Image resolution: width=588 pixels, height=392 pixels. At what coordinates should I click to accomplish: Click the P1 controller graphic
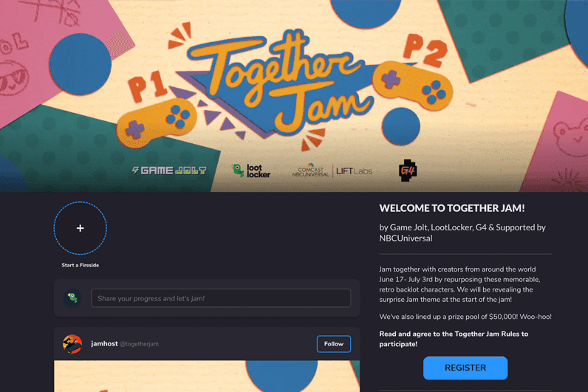click(157, 122)
